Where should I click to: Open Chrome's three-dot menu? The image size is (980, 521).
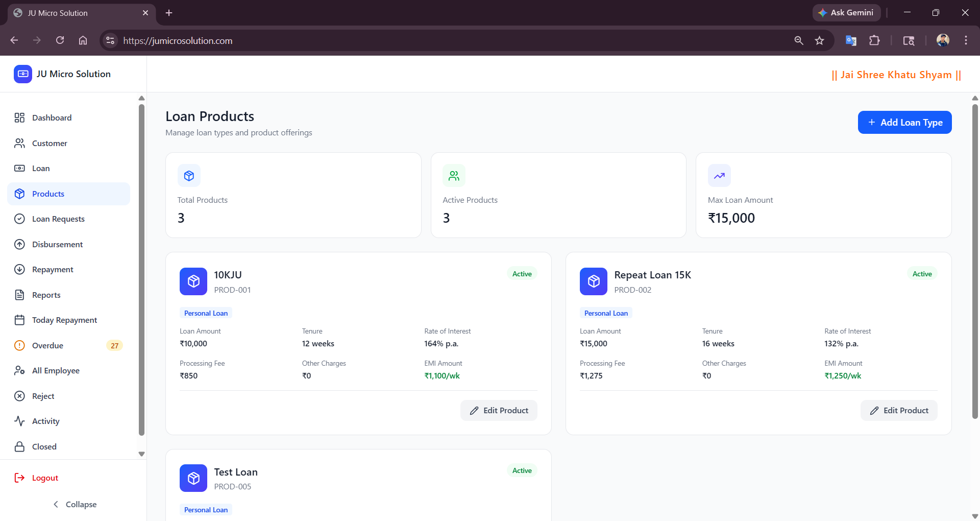click(x=966, y=40)
